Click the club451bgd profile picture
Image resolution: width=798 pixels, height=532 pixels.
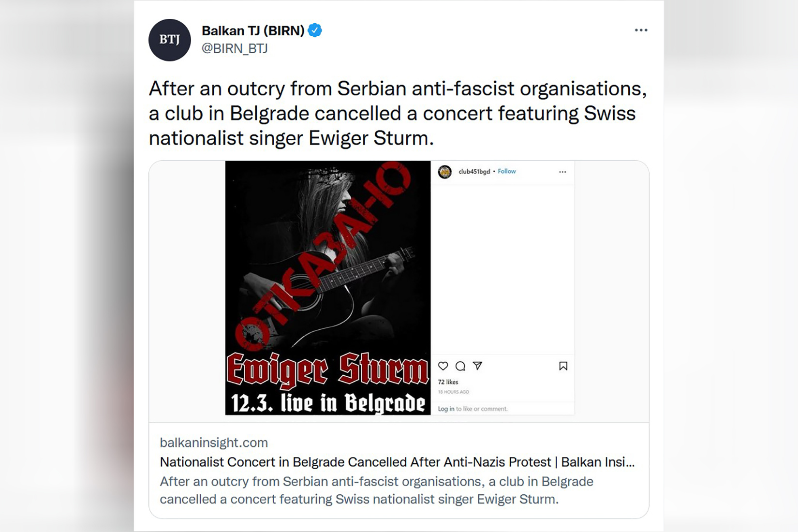coord(444,172)
